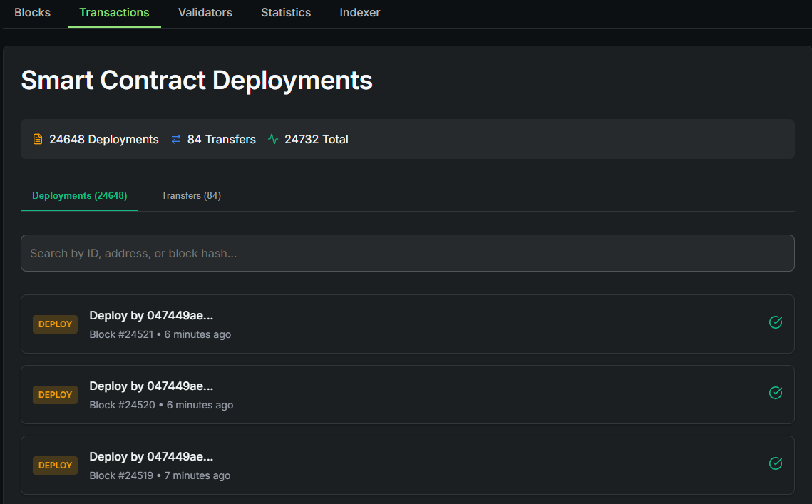Navigate to the Statistics page
The image size is (812, 504).
285,12
